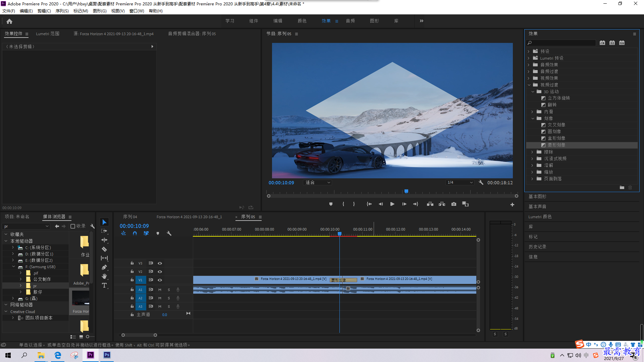Open the Comparison View button
The height and width of the screenshot is (362, 644).
465,204
